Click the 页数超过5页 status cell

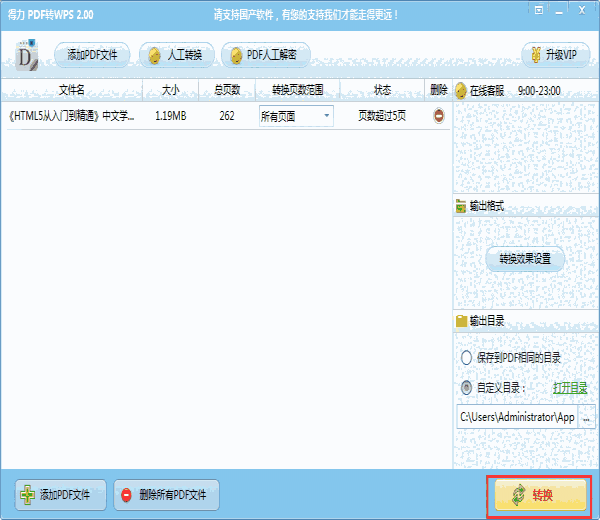coord(382,116)
